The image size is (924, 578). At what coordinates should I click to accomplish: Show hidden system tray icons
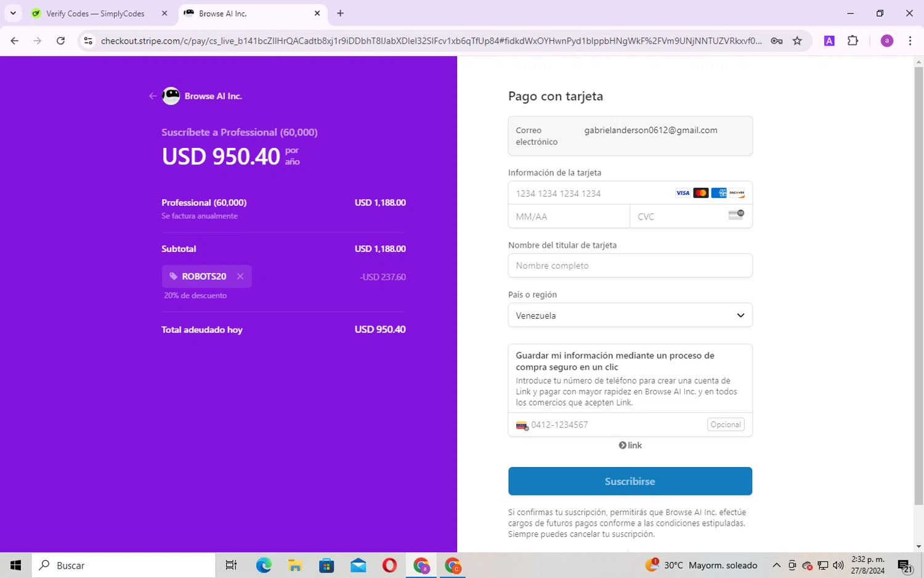[x=776, y=565]
